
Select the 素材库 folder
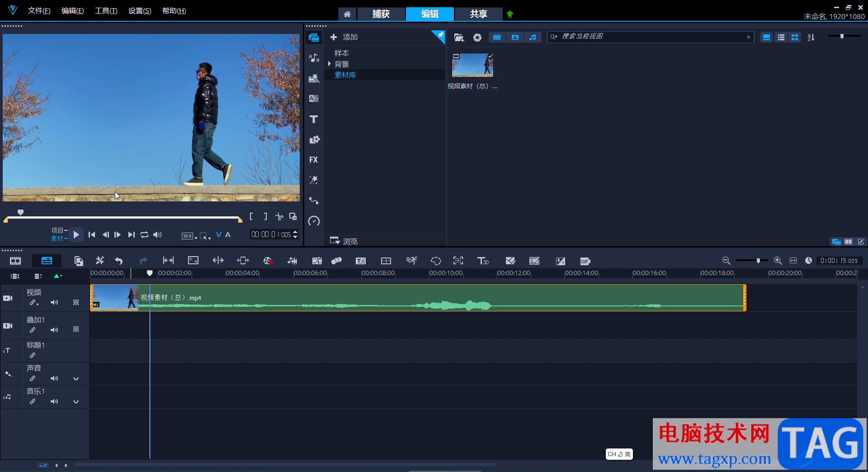click(345, 75)
